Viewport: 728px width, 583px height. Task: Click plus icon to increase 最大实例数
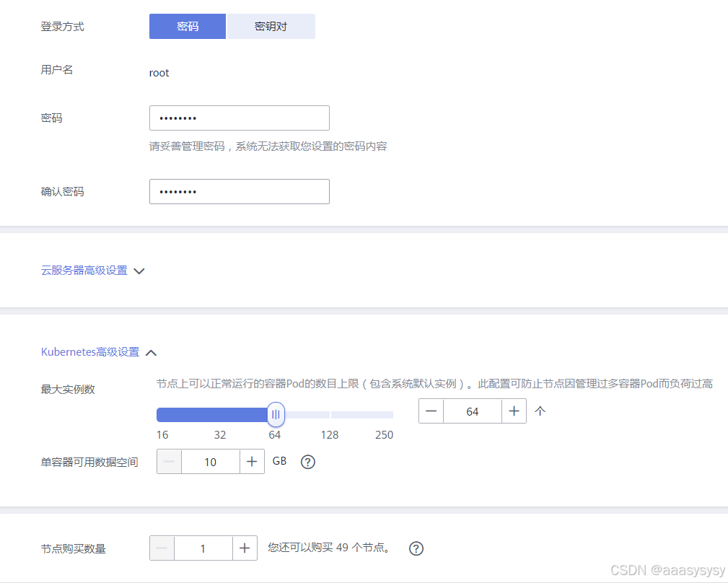tap(514, 411)
